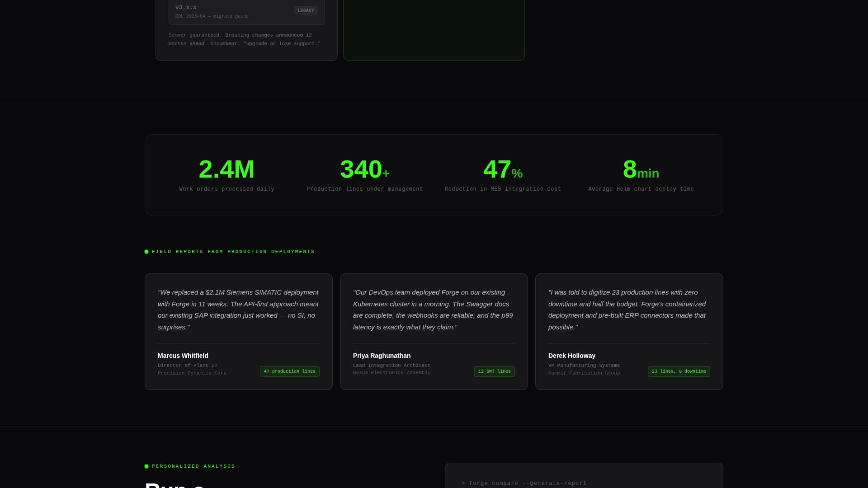Click 'Average Helm chart deploy time' caption
The image size is (868, 488).
(x=641, y=189)
